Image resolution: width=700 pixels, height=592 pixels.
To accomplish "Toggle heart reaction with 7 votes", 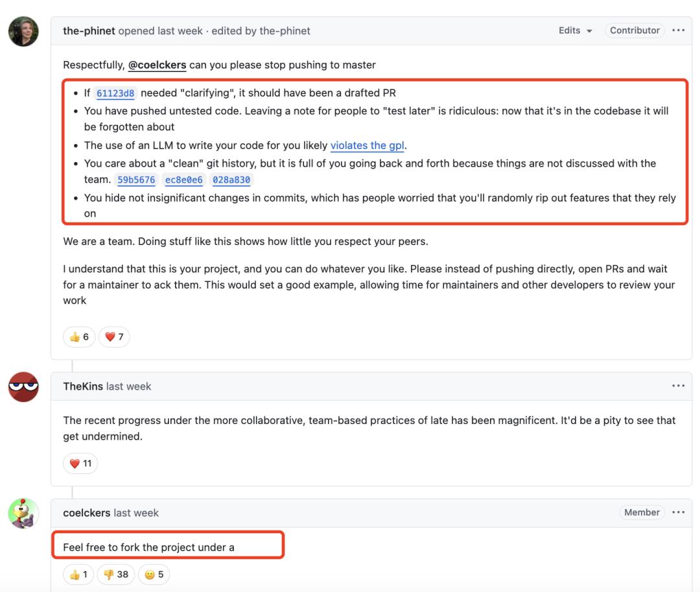I will click(x=114, y=337).
